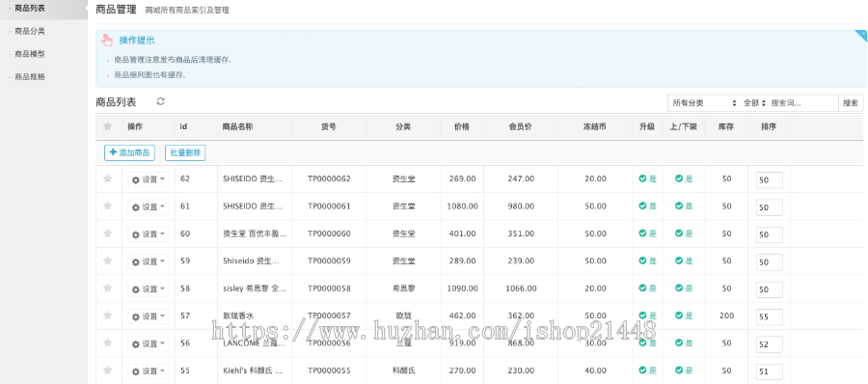Star the product with id 59
This screenshot has height=384, width=868.
[x=107, y=261]
